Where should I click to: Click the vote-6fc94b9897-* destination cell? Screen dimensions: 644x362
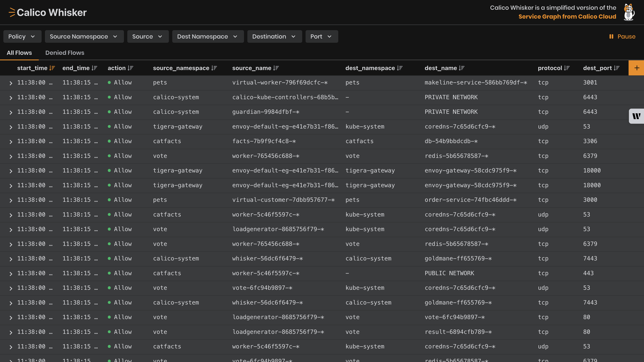[455, 317]
